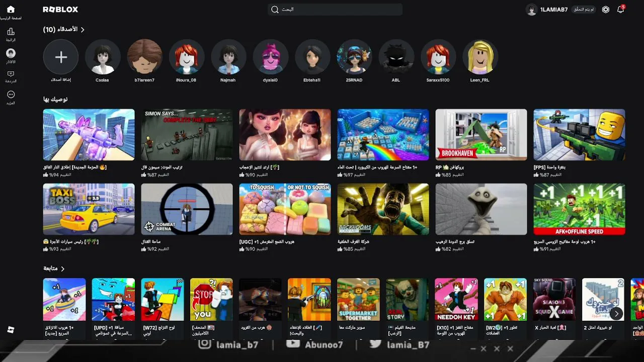
Task: Open the AFK+Offline Speed game thumbnail
Action: (x=579, y=209)
